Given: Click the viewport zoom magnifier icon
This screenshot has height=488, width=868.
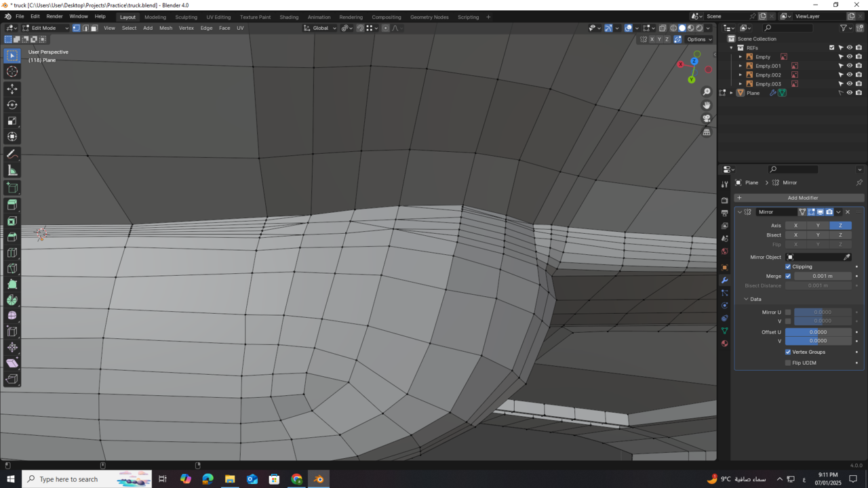Looking at the screenshot, I should pos(707,91).
